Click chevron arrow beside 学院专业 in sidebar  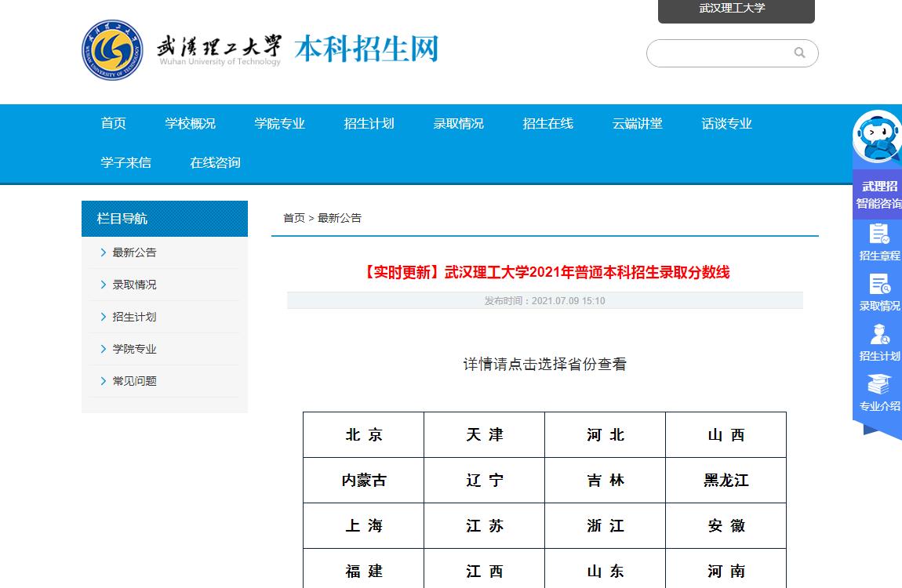pos(103,349)
